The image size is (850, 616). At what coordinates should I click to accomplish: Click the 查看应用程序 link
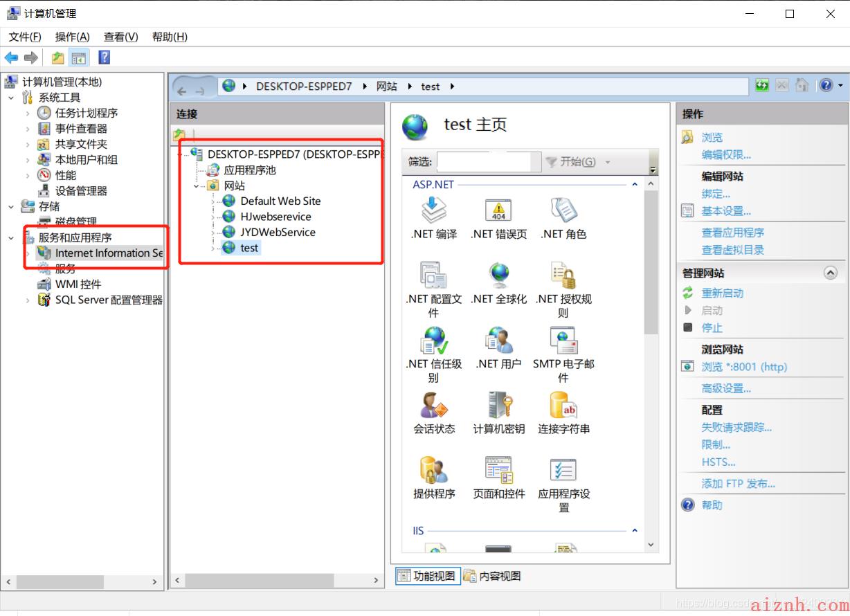733,233
